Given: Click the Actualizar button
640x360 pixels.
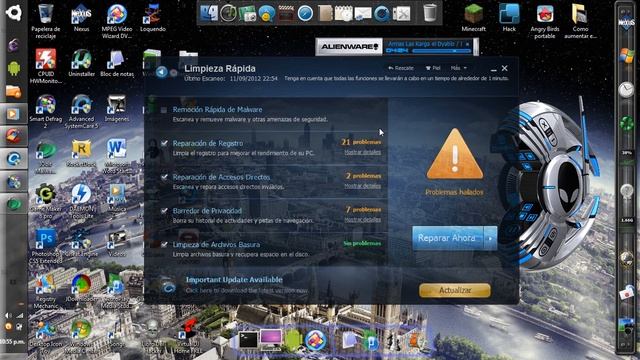Looking at the screenshot, I should (x=455, y=290).
